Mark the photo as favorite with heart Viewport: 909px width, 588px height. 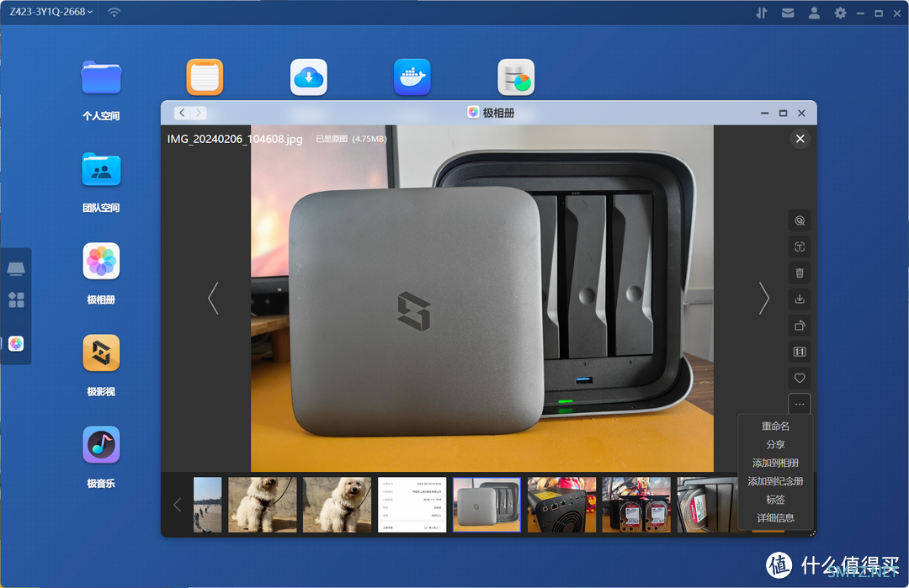point(800,378)
